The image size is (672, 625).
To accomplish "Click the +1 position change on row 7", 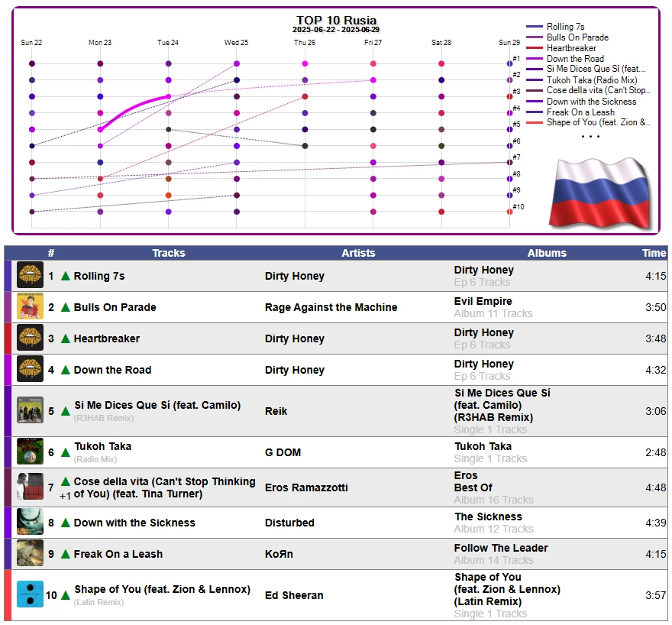I will coord(65,496).
